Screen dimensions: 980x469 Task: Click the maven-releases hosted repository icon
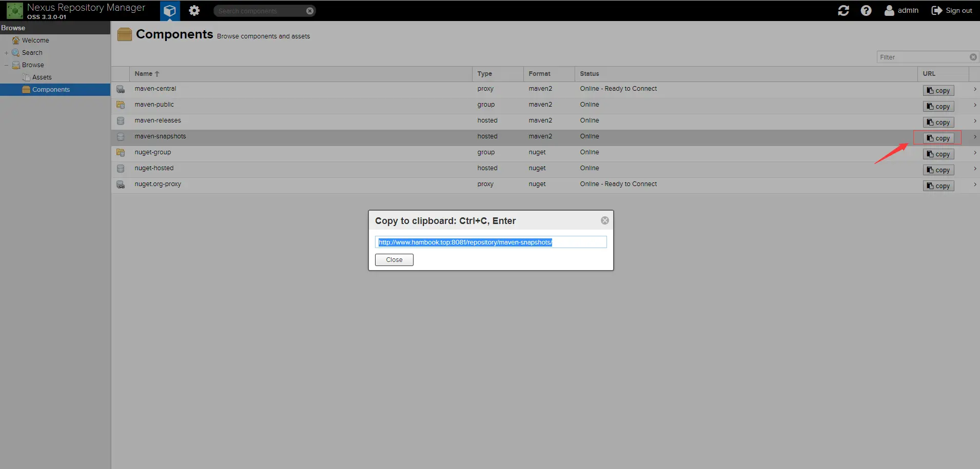pyautogui.click(x=121, y=121)
